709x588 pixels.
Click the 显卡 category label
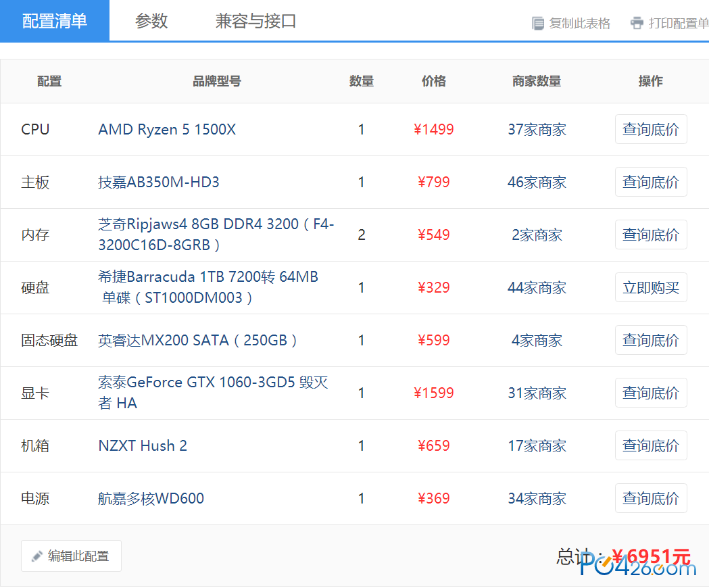click(35, 393)
